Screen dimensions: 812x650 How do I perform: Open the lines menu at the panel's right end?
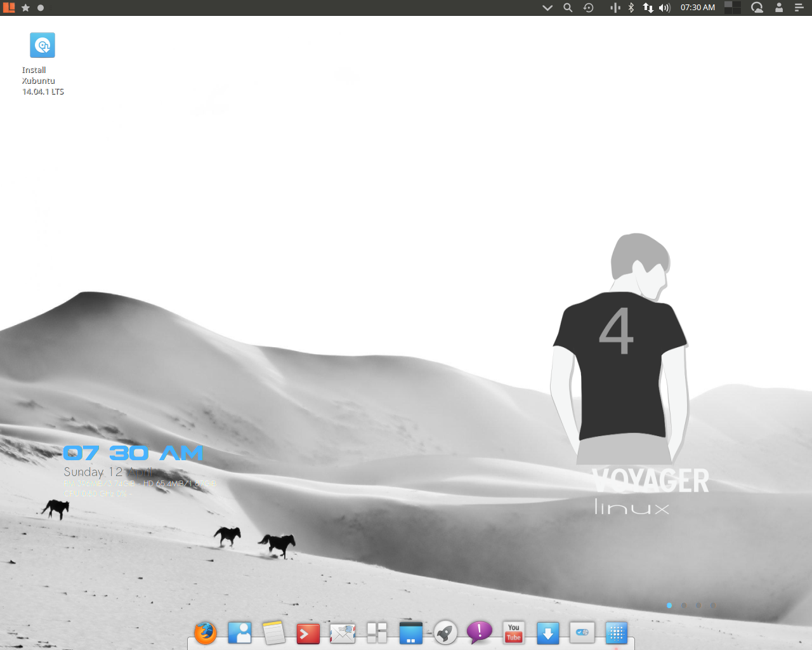[799, 8]
